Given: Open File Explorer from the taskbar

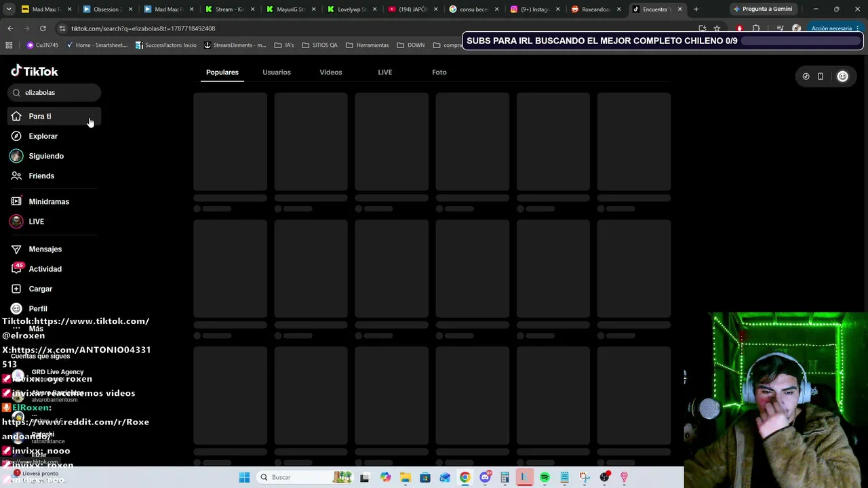Looking at the screenshot, I should [405, 477].
